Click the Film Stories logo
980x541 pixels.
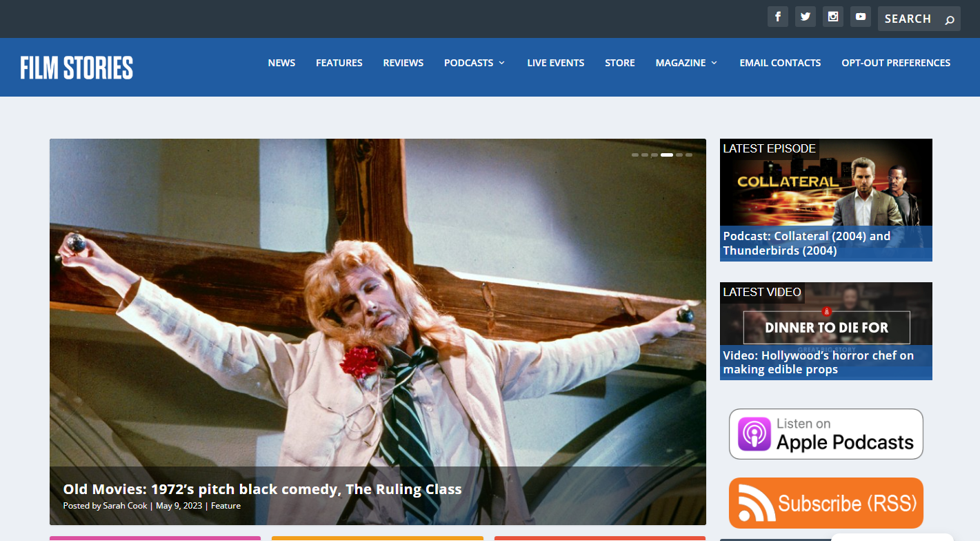(x=77, y=68)
